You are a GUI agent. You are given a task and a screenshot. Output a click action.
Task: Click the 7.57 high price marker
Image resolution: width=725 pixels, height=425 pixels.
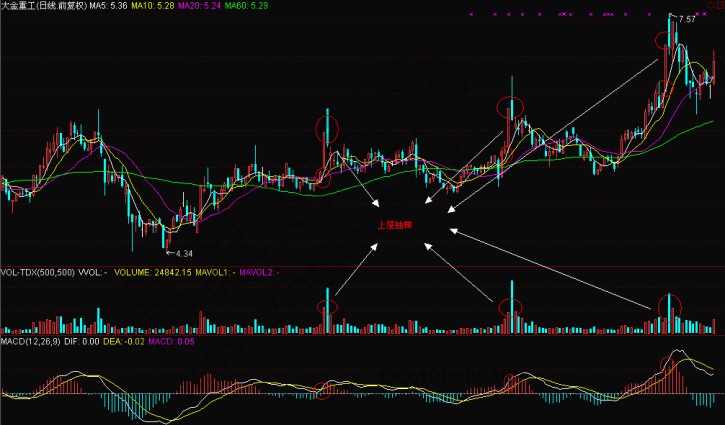coord(686,20)
